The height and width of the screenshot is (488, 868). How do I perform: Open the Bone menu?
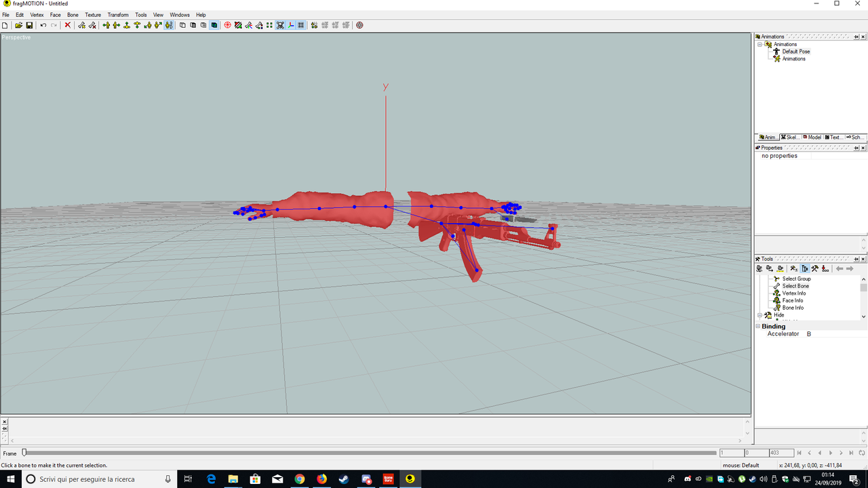(73, 14)
